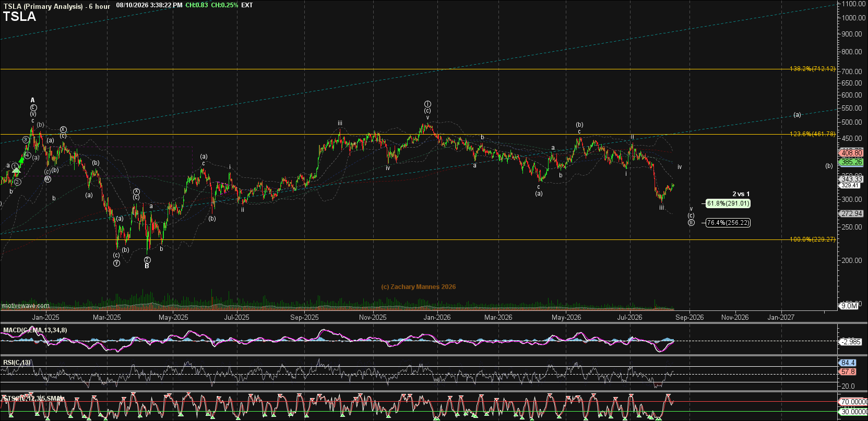Click the 800.00 price axis label

[851, 52]
